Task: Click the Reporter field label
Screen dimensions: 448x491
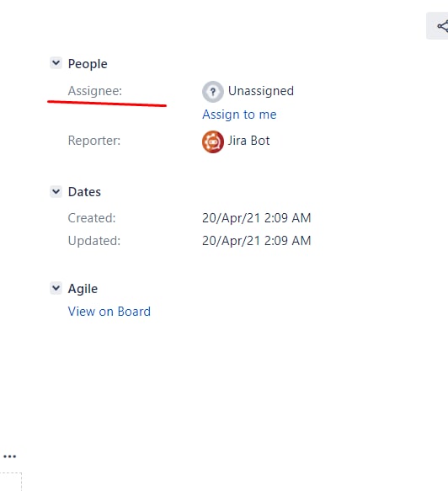Action: point(94,141)
